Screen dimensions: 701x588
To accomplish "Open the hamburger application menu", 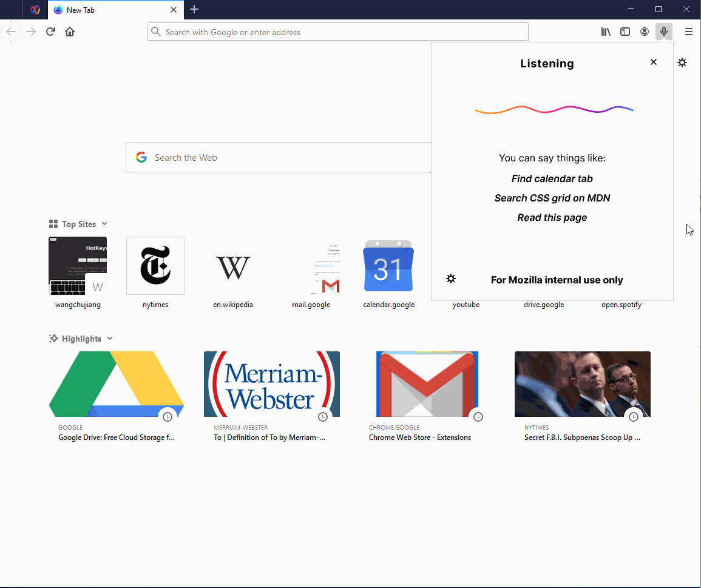I will 688,32.
